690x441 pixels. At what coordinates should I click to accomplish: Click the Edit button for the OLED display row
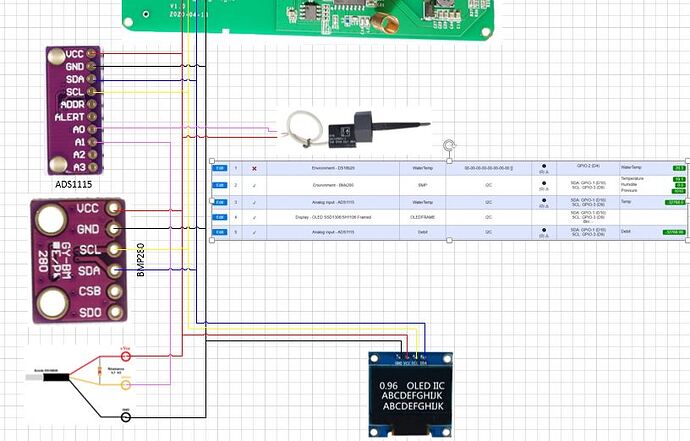220,217
